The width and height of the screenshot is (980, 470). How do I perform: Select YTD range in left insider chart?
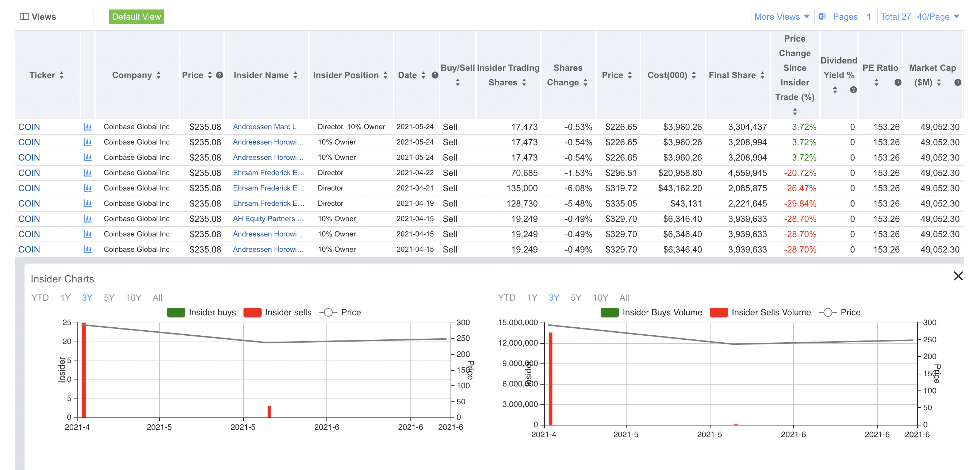[40, 298]
